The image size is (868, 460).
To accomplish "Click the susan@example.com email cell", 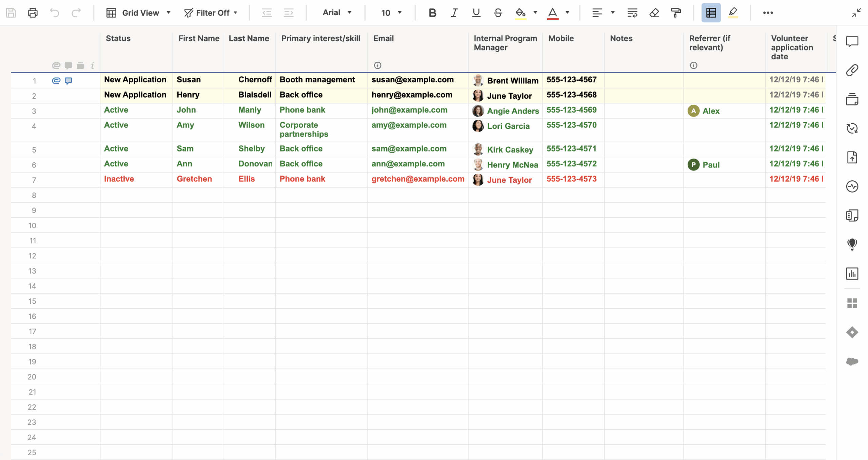I will click(412, 80).
